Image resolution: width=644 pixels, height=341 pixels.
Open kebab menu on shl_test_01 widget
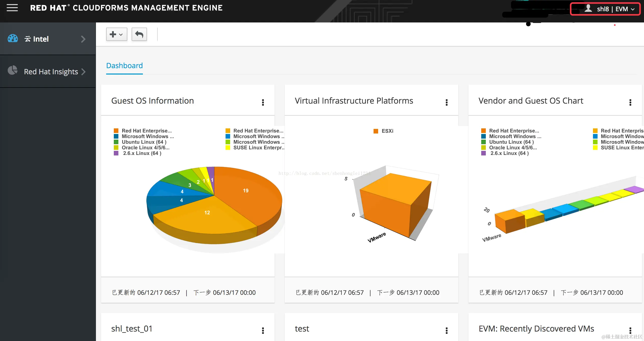263,331
